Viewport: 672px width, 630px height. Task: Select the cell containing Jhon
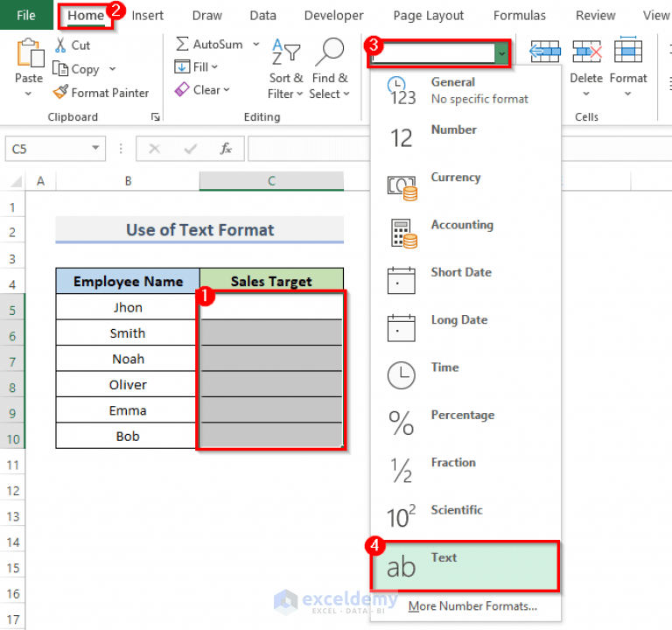(x=128, y=307)
